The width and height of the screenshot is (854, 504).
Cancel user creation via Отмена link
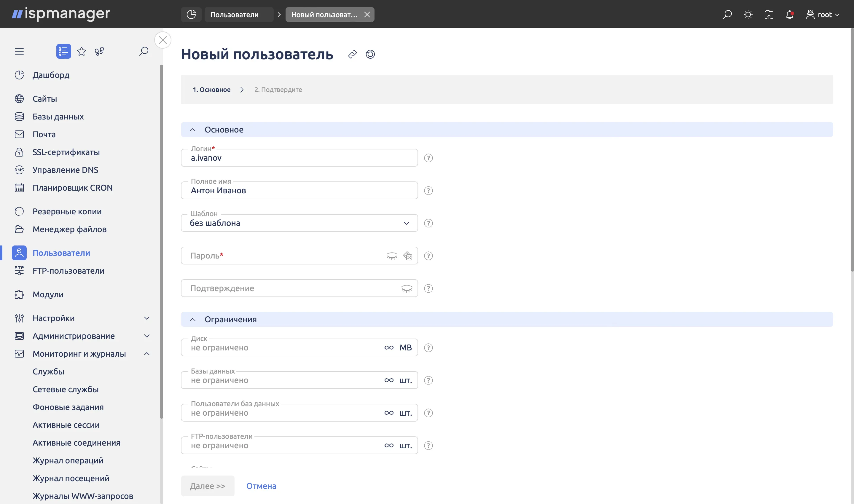click(261, 486)
